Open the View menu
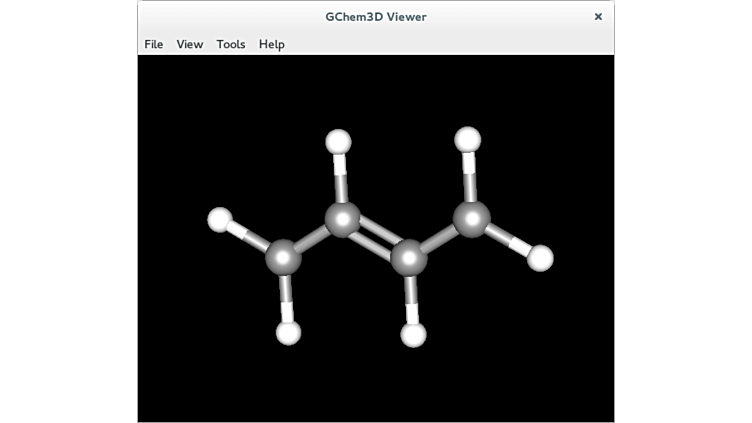 [190, 44]
